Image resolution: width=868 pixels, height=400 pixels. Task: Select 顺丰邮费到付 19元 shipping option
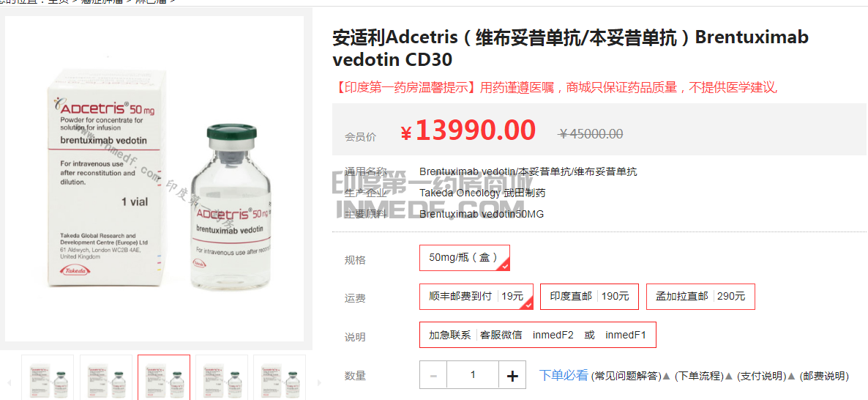[476, 297]
